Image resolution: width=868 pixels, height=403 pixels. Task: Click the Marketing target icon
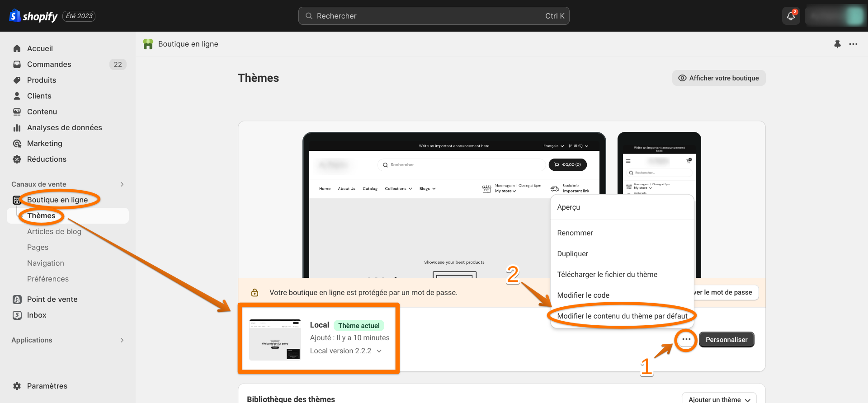click(17, 143)
